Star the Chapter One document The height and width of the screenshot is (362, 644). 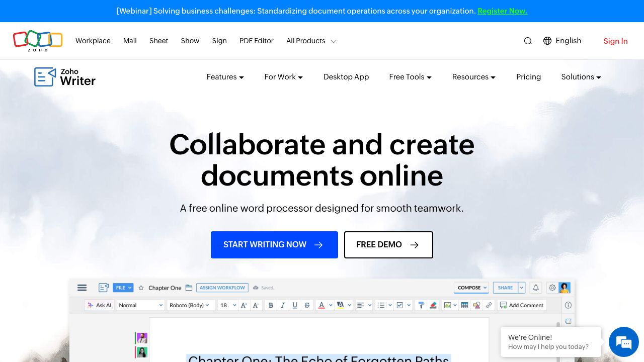click(141, 288)
